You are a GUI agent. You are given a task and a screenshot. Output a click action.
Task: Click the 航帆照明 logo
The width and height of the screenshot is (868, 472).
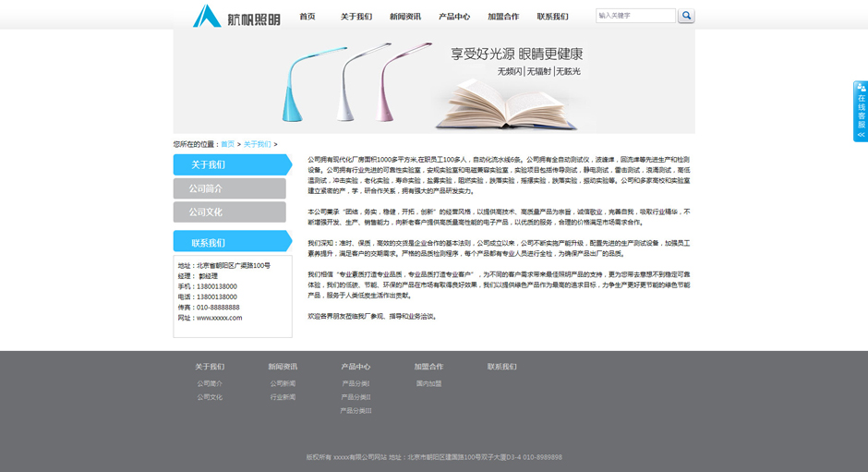coord(236,16)
